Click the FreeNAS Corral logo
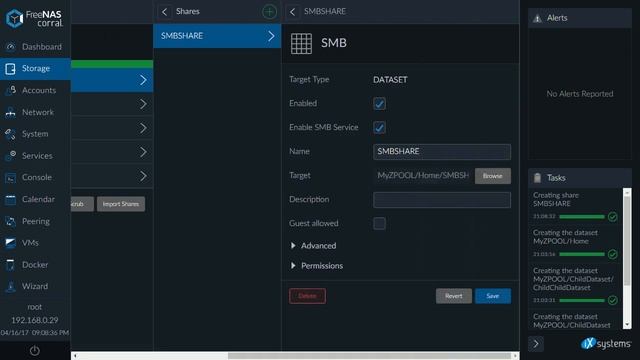 point(34,18)
